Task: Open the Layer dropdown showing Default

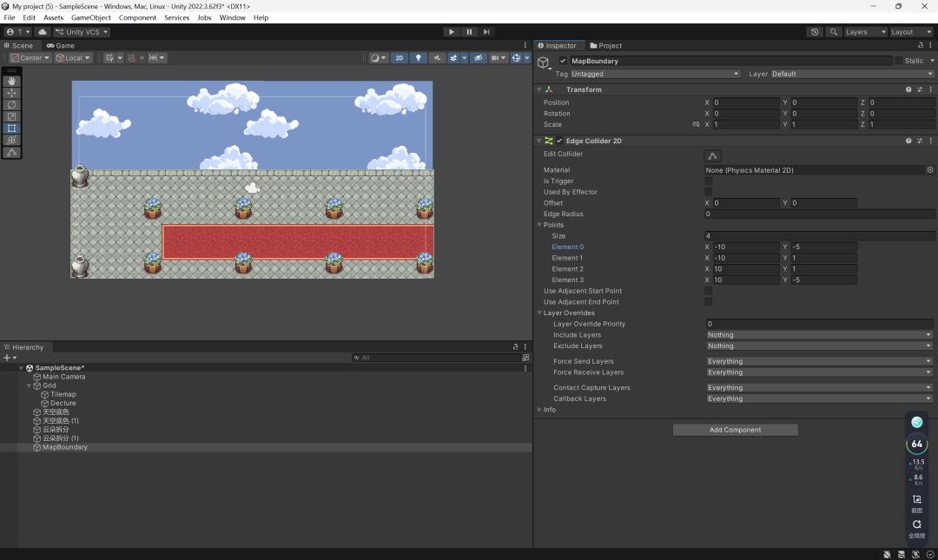Action: point(852,74)
